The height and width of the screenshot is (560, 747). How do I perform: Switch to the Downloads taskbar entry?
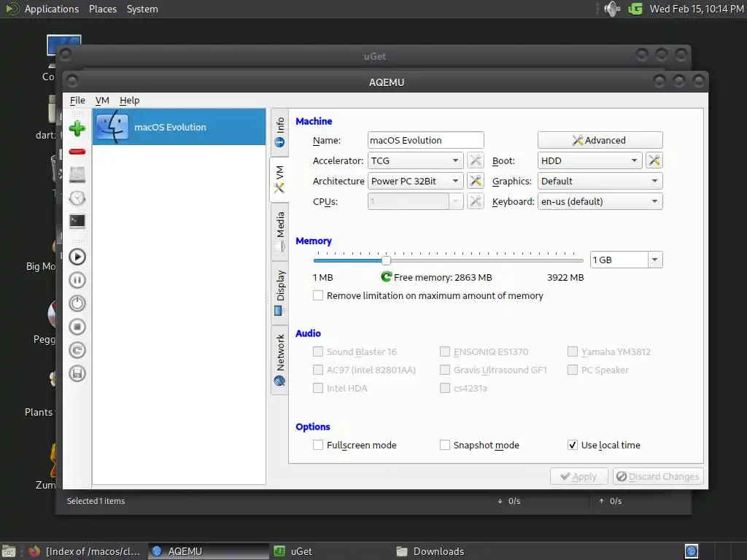tap(452, 551)
